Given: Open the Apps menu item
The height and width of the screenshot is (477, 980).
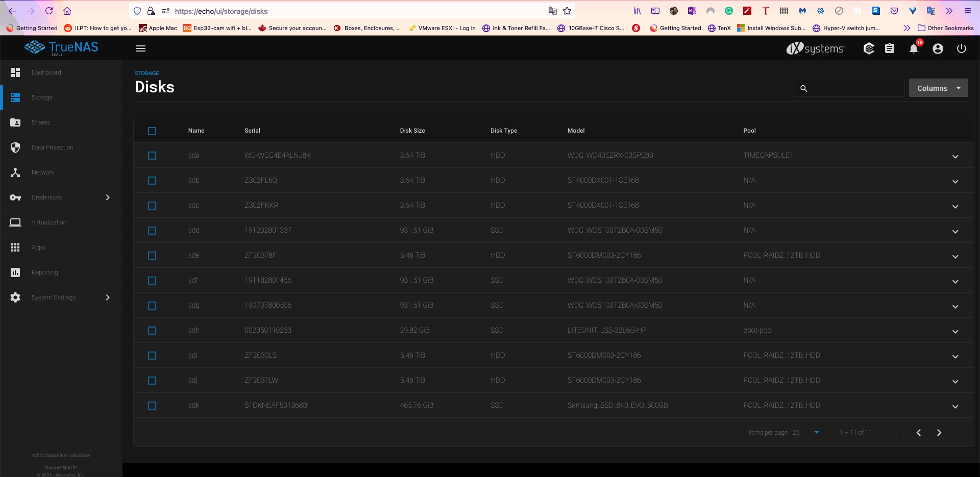Looking at the screenshot, I should [x=61, y=247].
